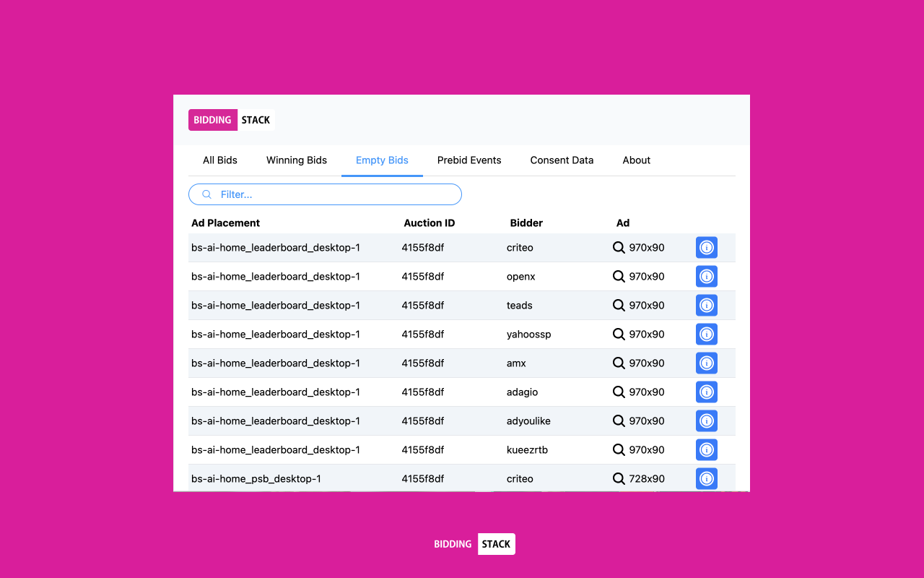This screenshot has height=578, width=924.
Task: Click the magnifier icon beside adyoulike's 970x90 ad
Action: pos(619,420)
